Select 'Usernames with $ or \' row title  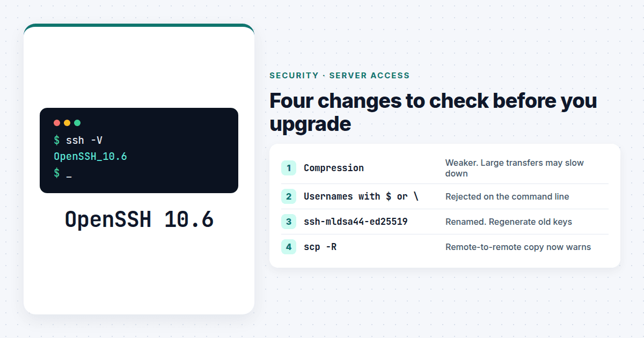tap(361, 196)
